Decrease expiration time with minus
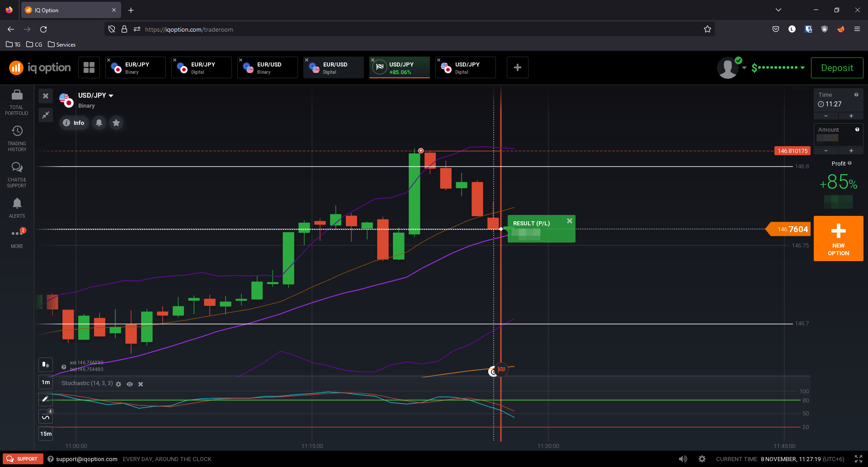 tap(826, 116)
